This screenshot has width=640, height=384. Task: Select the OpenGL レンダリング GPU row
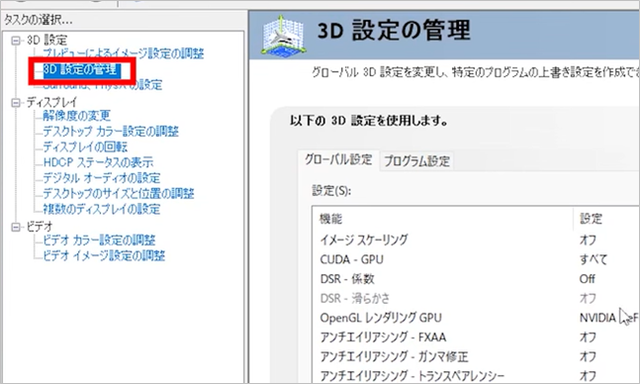coord(476,317)
